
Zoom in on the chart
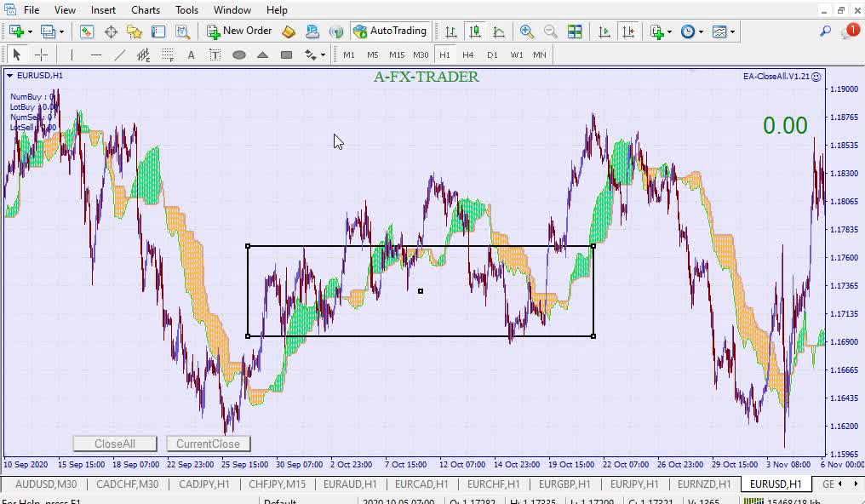(527, 31)
